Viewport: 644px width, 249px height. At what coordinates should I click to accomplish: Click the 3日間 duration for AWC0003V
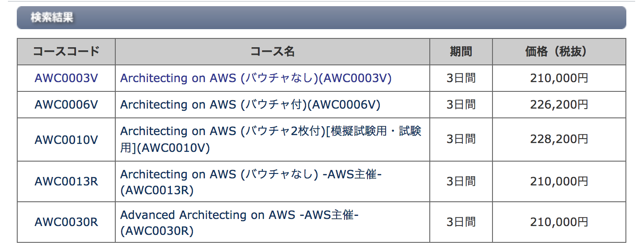(461, 78)
